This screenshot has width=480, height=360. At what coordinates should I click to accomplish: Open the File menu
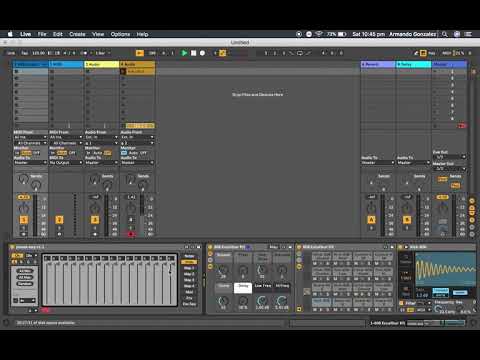tap(42, 34)
